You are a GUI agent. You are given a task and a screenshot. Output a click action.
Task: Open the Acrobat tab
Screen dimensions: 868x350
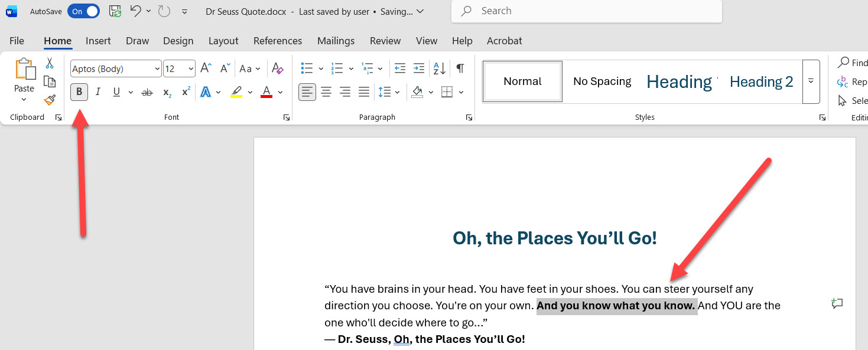coord(505,41)
